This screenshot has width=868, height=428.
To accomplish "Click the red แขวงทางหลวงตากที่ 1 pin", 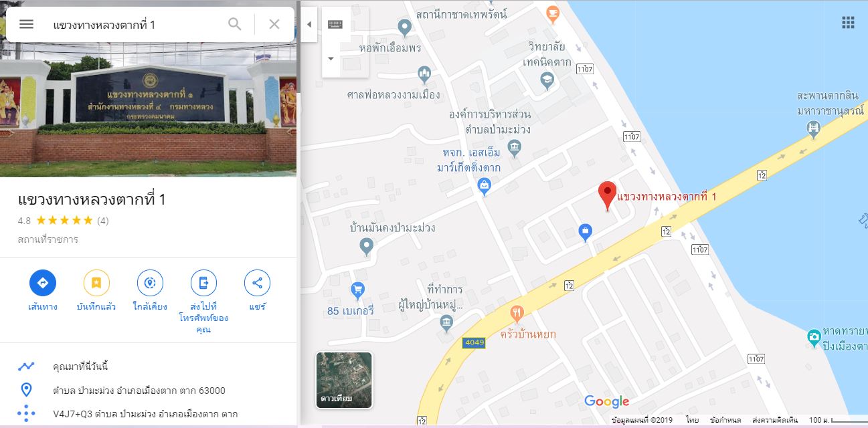I will (x=607, y=197).
